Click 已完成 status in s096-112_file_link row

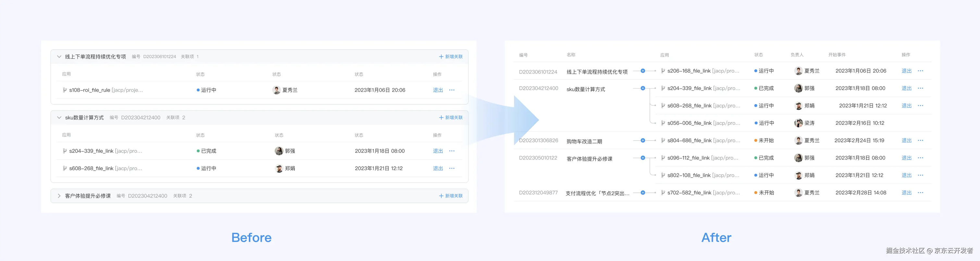(764, 158)
